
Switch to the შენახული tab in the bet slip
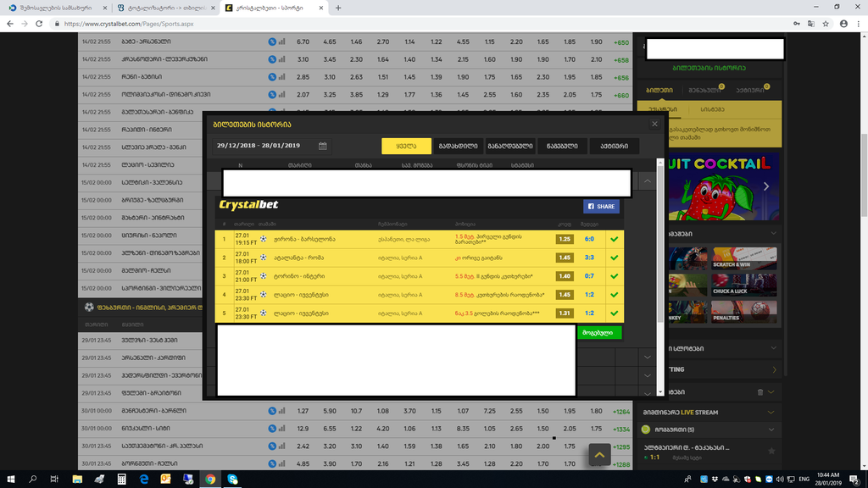(x=704, y=90)
